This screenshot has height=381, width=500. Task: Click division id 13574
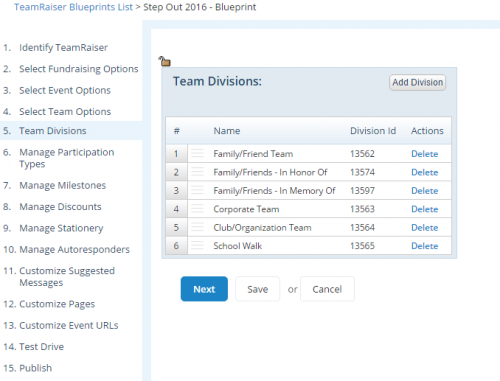click(x=362, y=172)
